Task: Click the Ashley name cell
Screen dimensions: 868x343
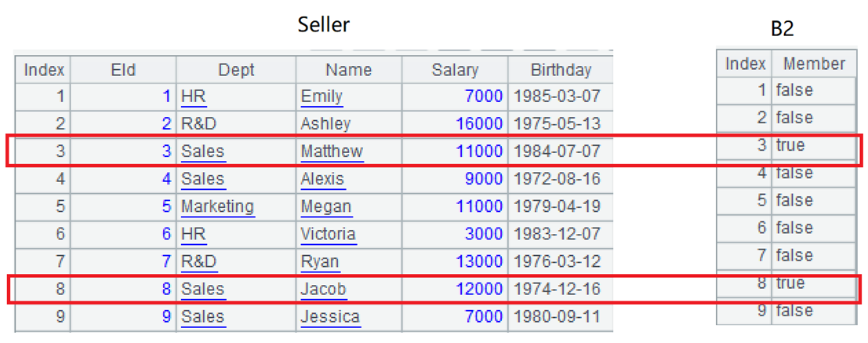Action: (x=325, y=124)
